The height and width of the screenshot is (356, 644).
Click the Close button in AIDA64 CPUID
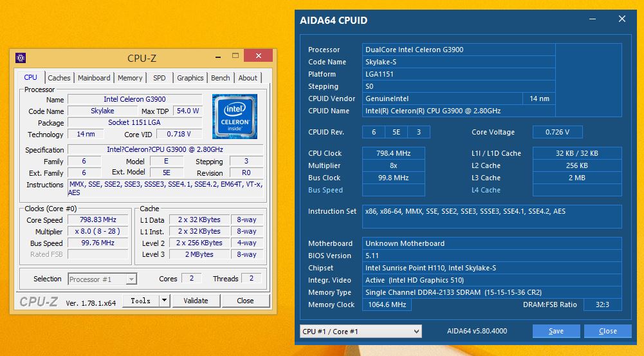608,331
